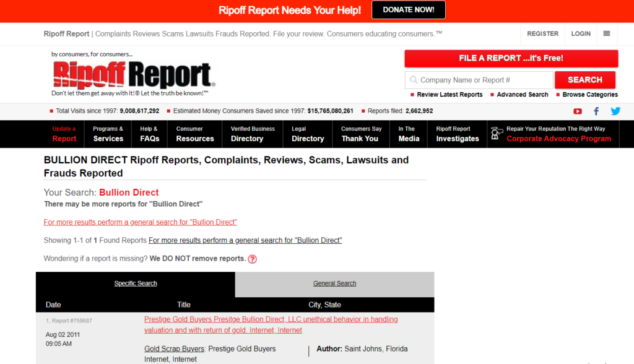Open the REGISTER link

click(x=542, y=33)
